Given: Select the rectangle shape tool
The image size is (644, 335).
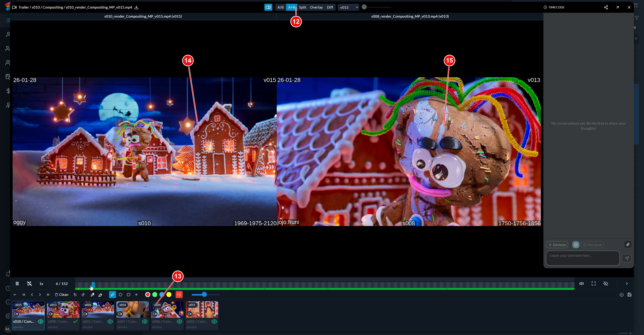Looking at the screenshot, I should pos(128,295).
